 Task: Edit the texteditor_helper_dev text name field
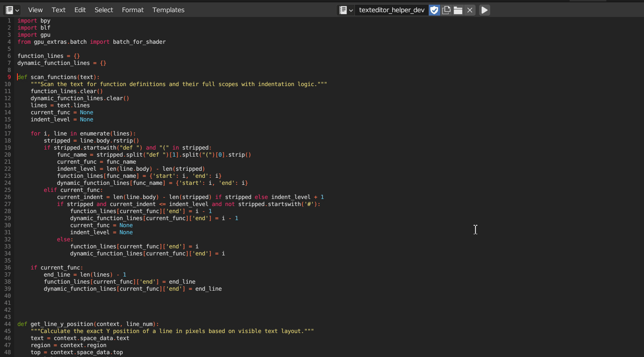392,10
